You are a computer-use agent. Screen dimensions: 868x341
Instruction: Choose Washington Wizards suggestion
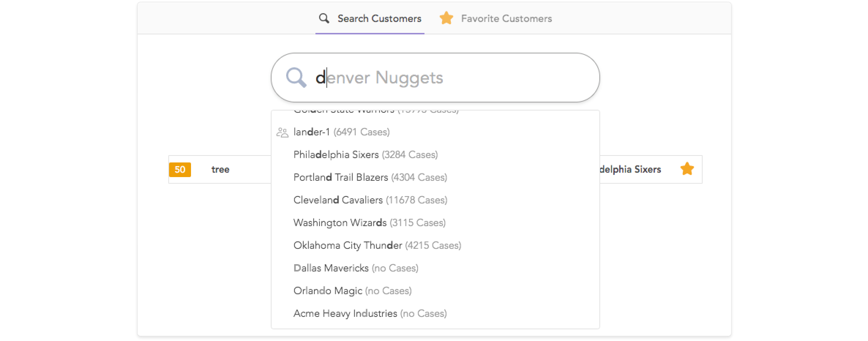click(435, 223)
